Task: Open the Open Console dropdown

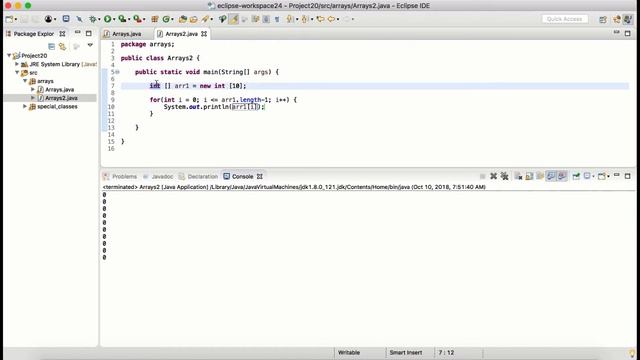Action: pos(608,176)
